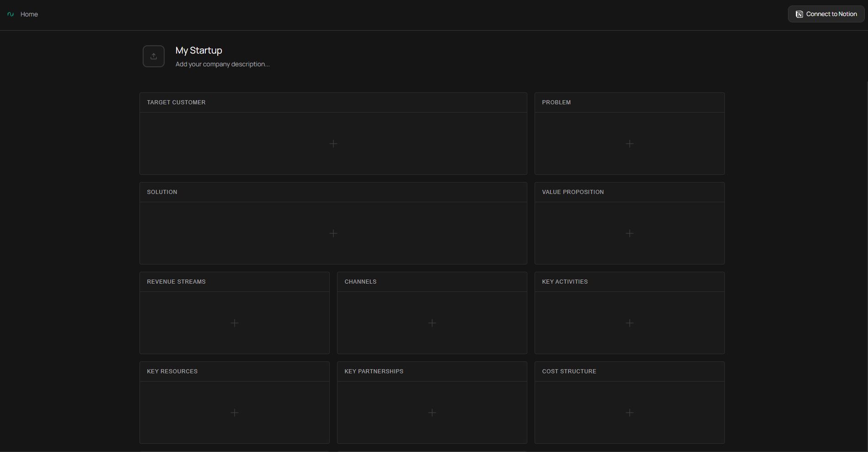Add an item to Problem section
This screenshot has height=452, width=868.
tap(630, 144)
